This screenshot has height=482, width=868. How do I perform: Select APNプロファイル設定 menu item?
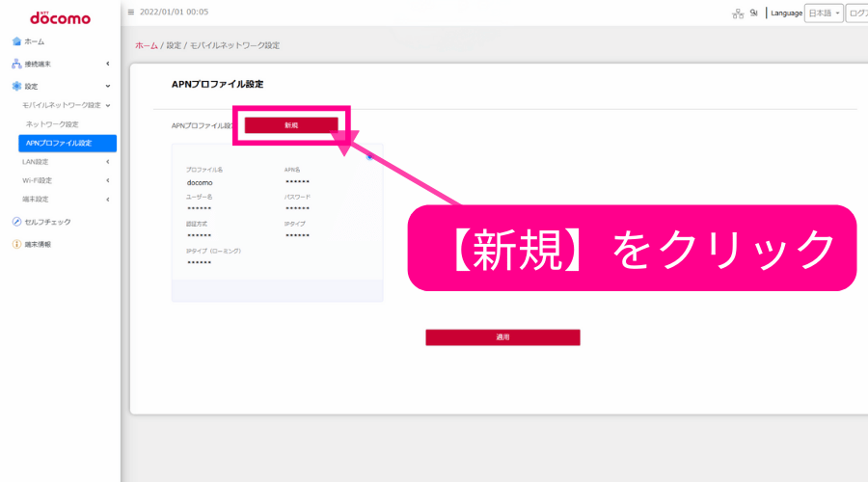[68, 143]
